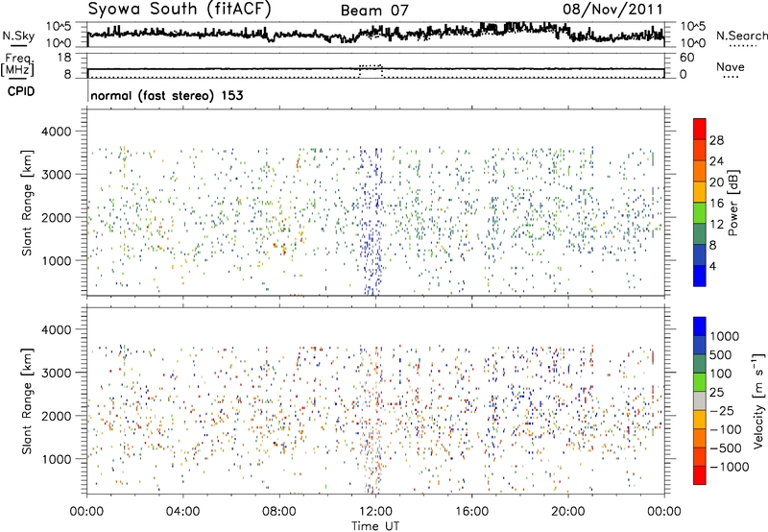Click the gray swatch of Velocity colorbar
The width and height of the screenshot is (768, 532).
click(700, 401)
